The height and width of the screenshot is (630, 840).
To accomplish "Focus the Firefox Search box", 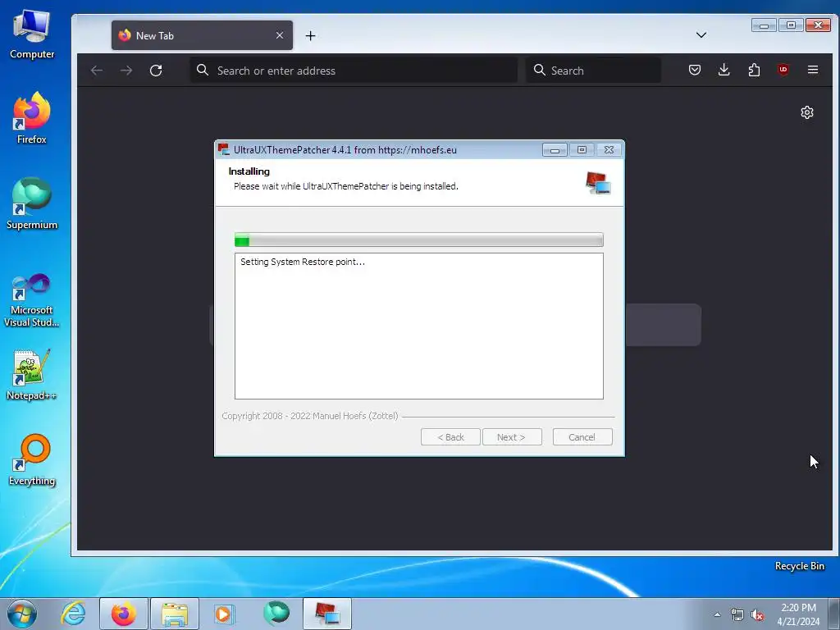I will (594, 71).
